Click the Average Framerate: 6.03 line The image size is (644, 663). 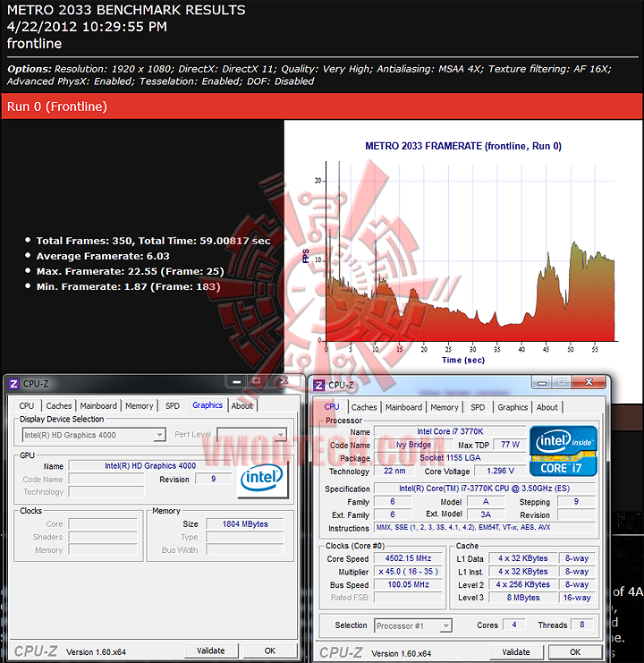[x=103, y=256]
